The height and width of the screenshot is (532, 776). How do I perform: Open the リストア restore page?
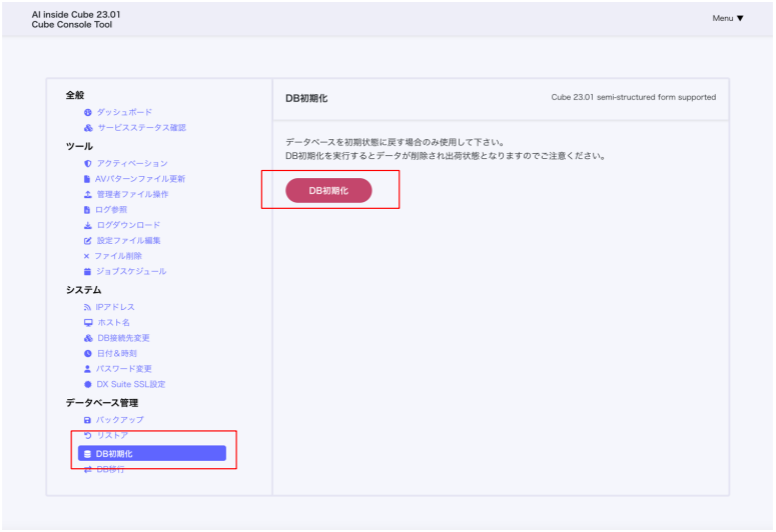pos(112,436)
